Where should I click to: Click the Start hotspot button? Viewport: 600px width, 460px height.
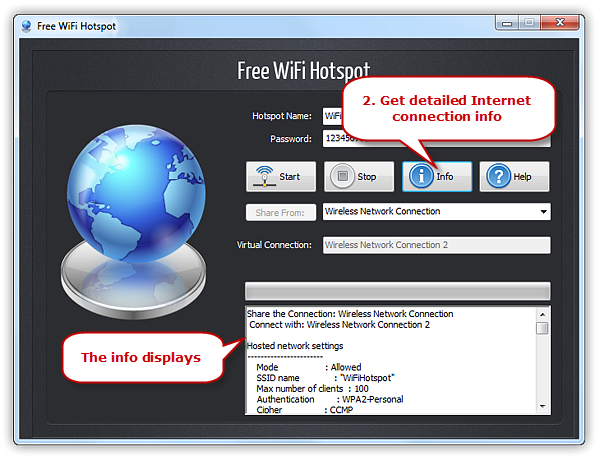[x=281, y=176]
